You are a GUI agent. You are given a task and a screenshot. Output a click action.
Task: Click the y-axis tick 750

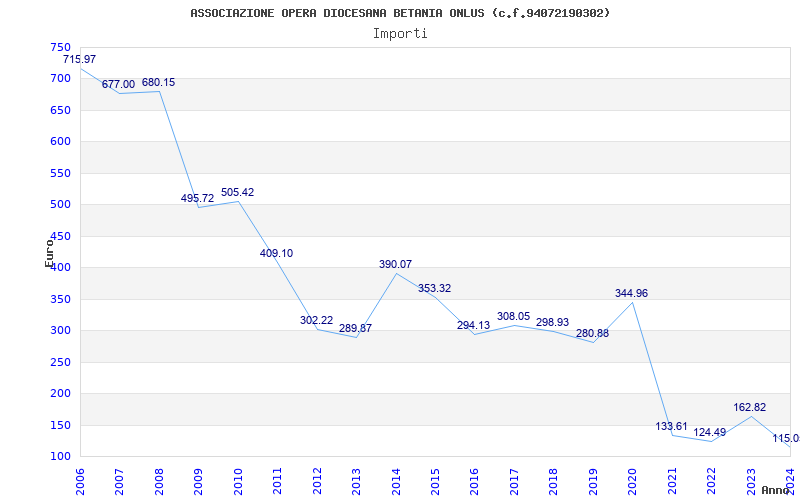(x=60, y=47)
